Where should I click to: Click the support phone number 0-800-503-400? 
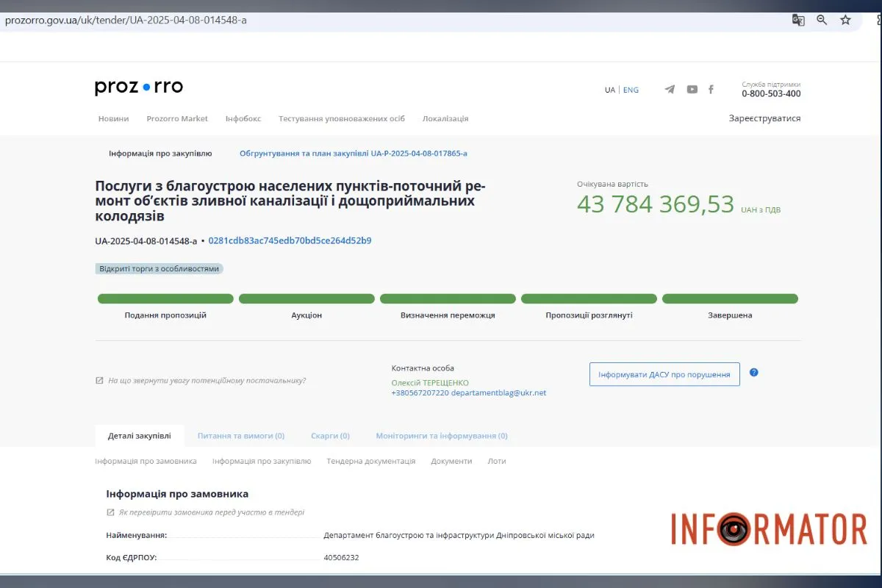tap(771, 94)
